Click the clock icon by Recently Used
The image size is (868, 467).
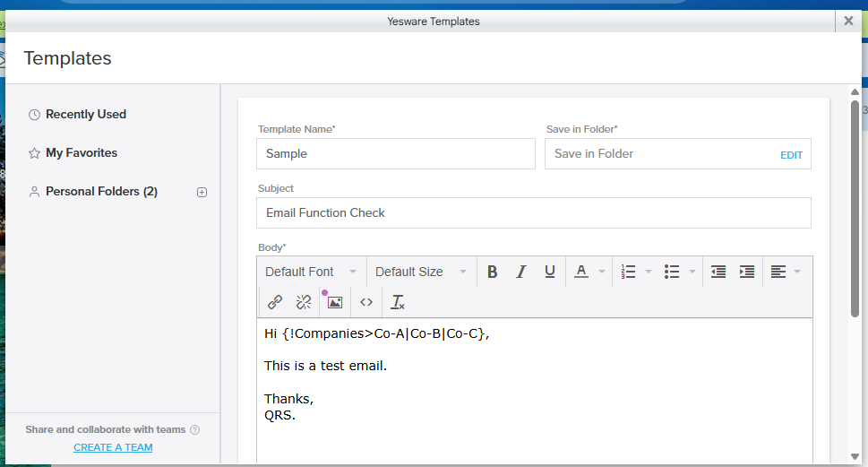pyautogui.click(x=34, y=115)
